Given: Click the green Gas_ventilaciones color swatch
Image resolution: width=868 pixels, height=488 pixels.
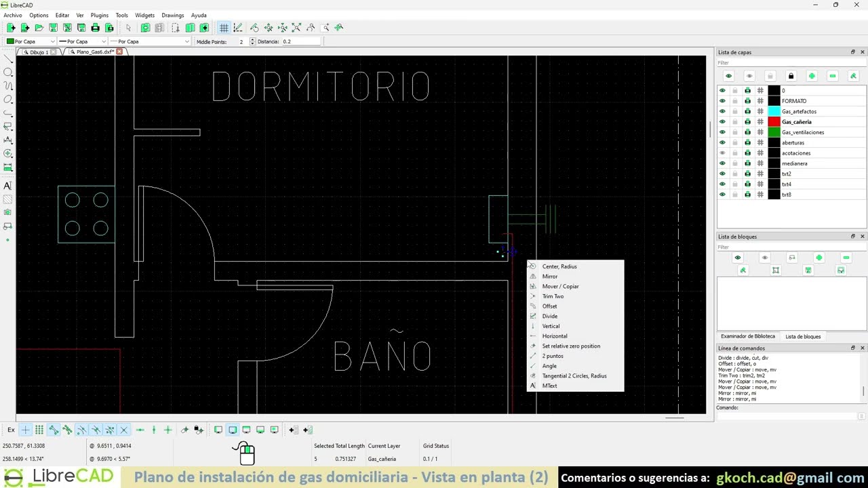Looking at the screenshot, I should point(774,132).
